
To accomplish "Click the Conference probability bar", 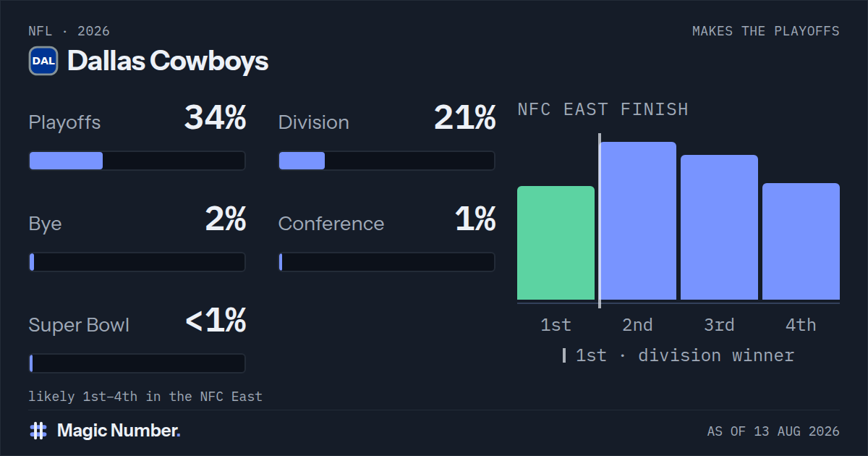I will coord(386,262).
